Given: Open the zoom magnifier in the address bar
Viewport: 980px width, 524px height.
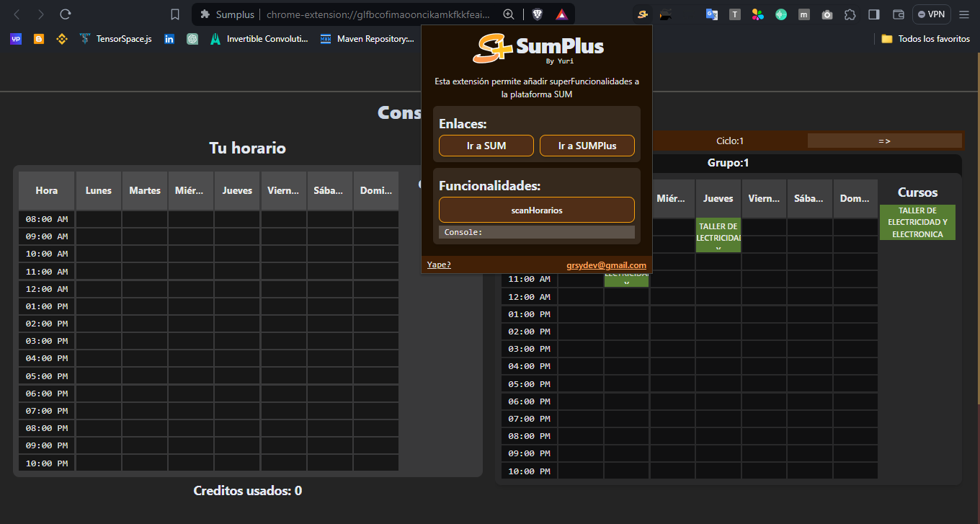Looking at the screenshot, I should click(x=509, y=14).
